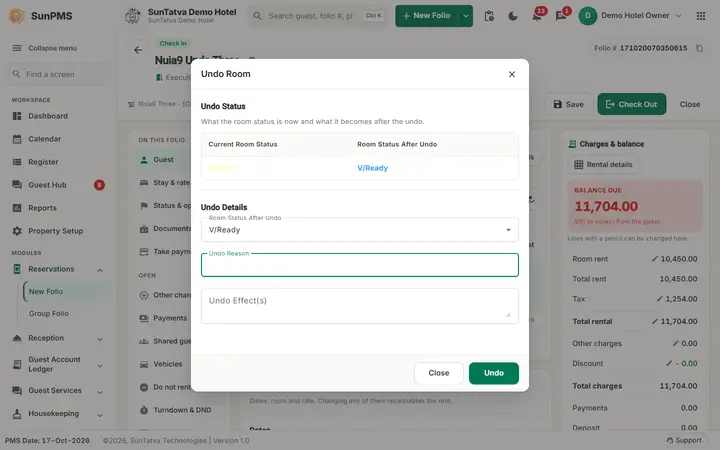Open the apps grid icon
Image resolution: width=720 pixels, height=450 pixels.
[x=701, y=16]
